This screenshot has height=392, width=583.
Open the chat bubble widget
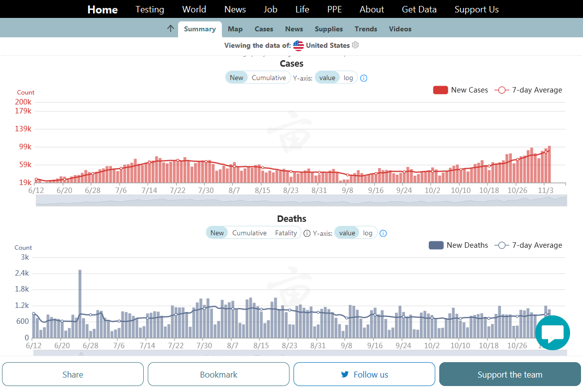pyautogui.click(x=552, y=333)
